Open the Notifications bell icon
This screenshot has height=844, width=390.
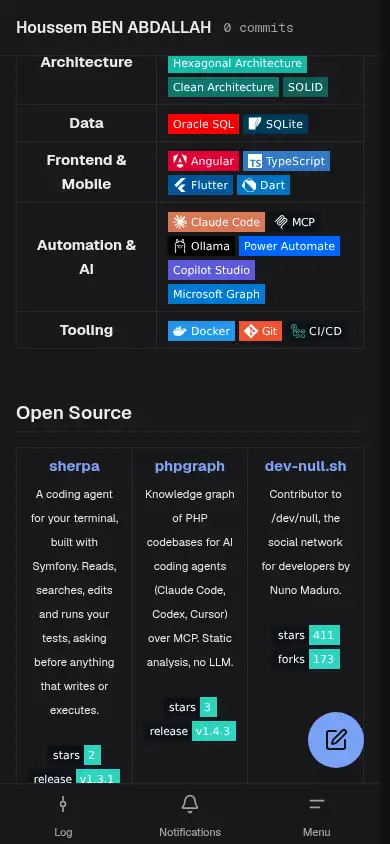pos(190,804)
